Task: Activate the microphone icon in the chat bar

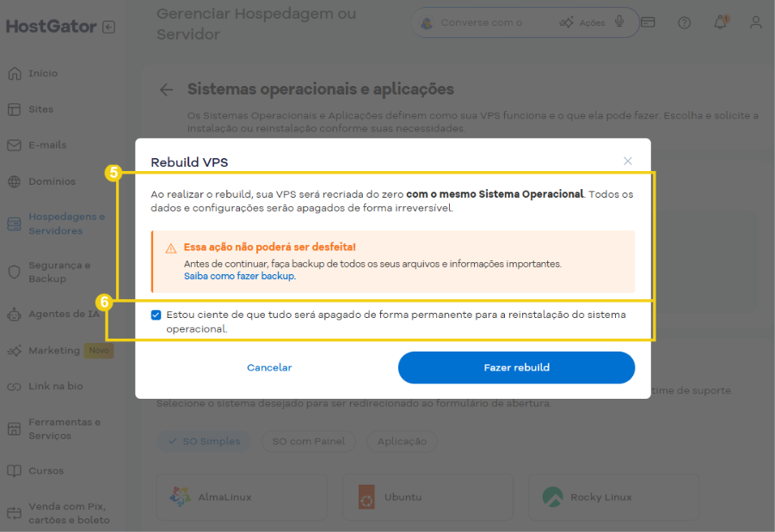Action: click(x=619, y=22)
